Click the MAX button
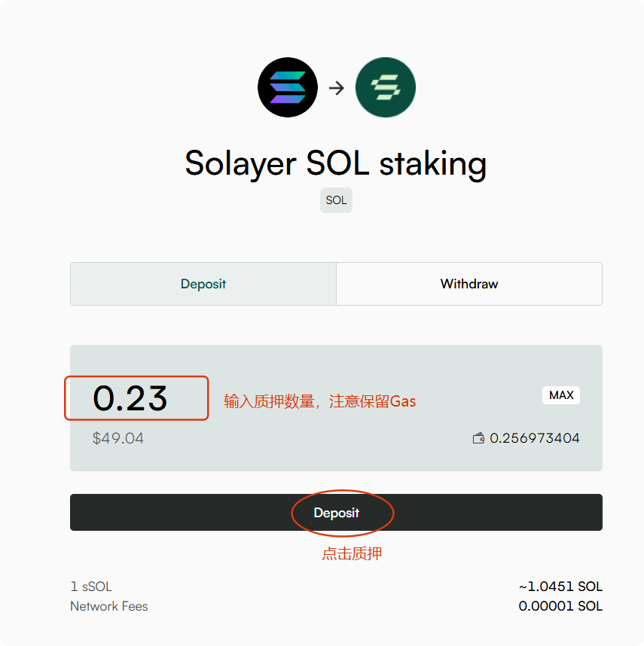This screenshot has height=646, width=644. [x=561, y=395]
